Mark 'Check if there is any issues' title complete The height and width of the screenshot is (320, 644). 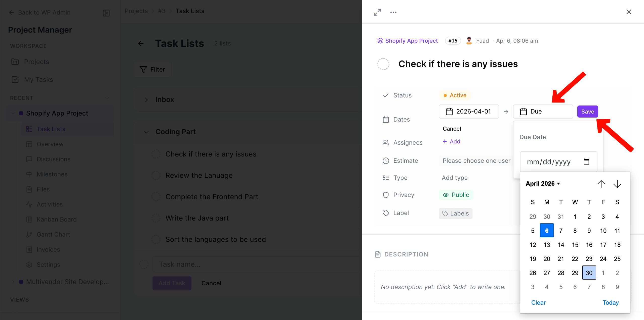[383, 64]
